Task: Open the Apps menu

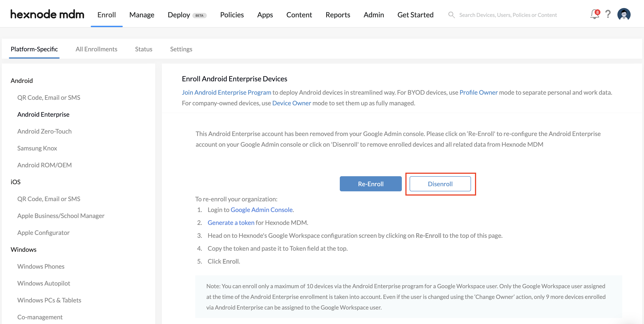Action: (265, 15)
